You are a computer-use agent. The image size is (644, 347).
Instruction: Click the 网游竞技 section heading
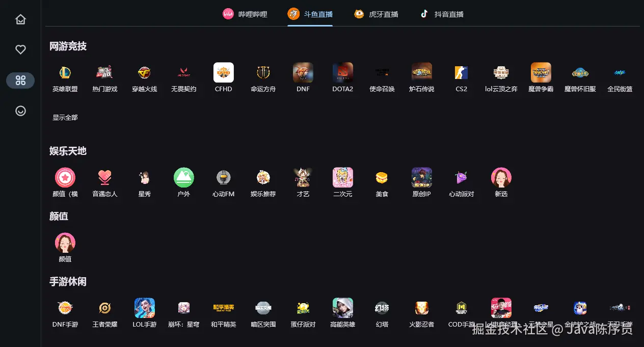click(68, 46)
